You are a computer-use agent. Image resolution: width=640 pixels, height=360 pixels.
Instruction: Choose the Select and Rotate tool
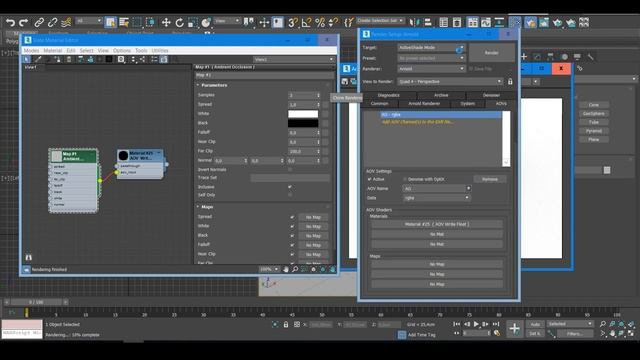tap(179, 22)
